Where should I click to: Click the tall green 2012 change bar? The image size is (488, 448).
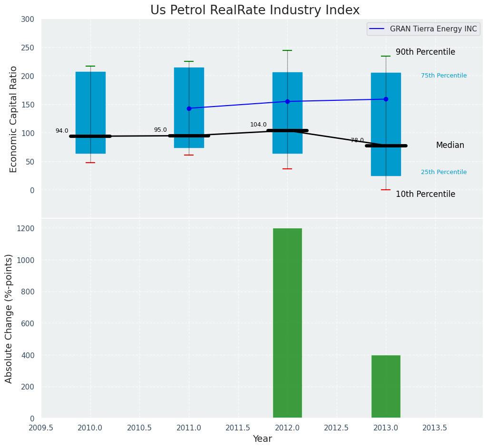pyautogui.click(x=287, y=323)
